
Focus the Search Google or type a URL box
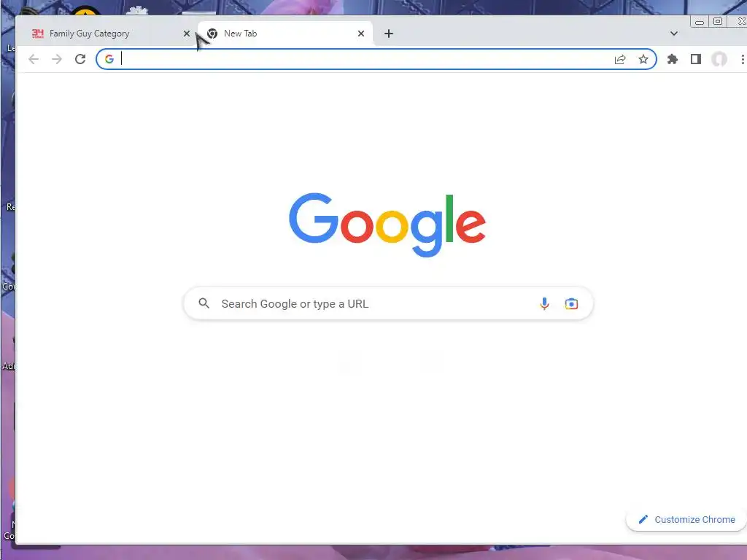pos(388,303)
